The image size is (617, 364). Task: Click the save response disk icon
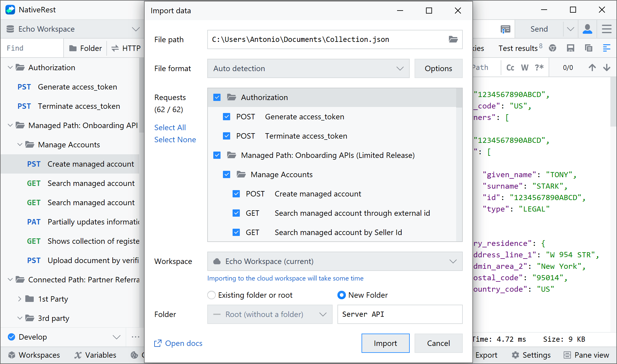coord(570,48)
